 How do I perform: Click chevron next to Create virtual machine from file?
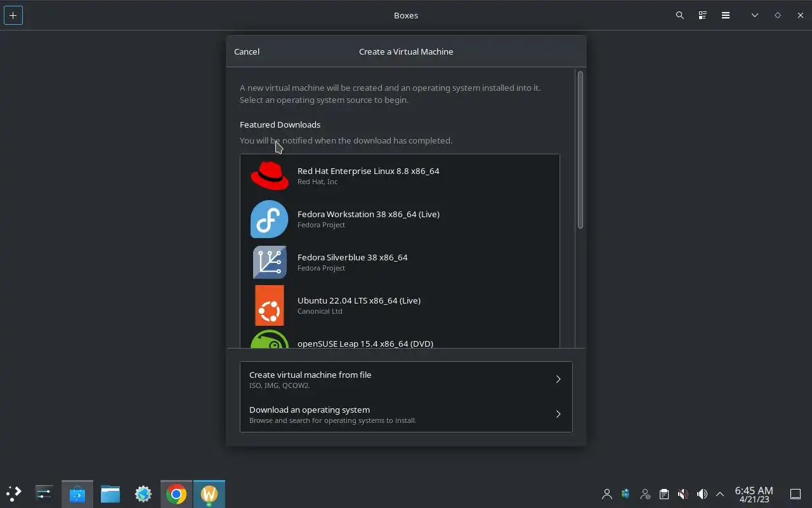(558, 379)
